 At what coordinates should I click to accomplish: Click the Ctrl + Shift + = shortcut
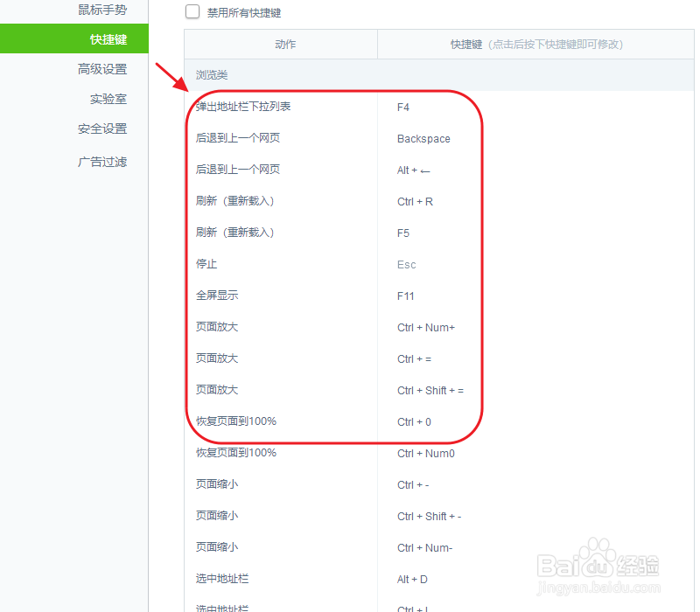click(x=430, y=390)
